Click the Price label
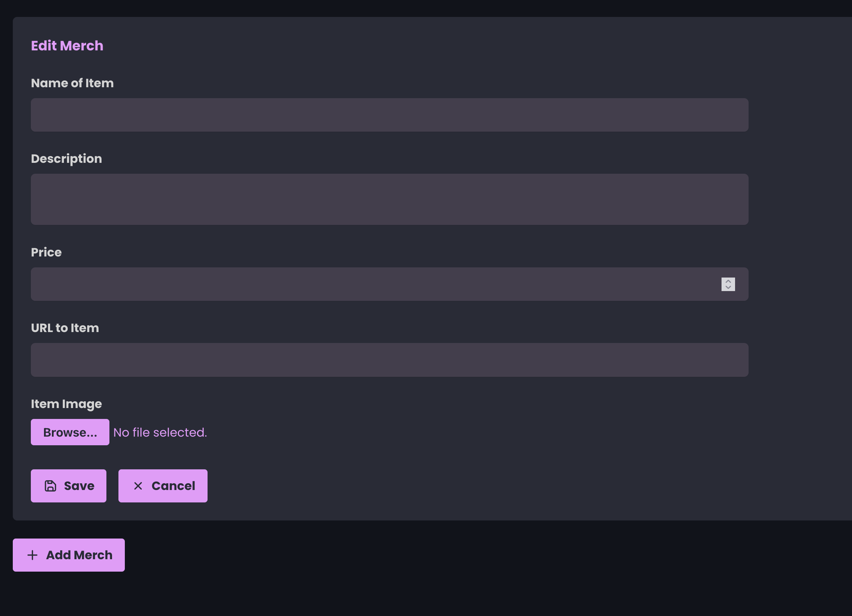Screen dimensions: 852x616 tap(46, 252)
